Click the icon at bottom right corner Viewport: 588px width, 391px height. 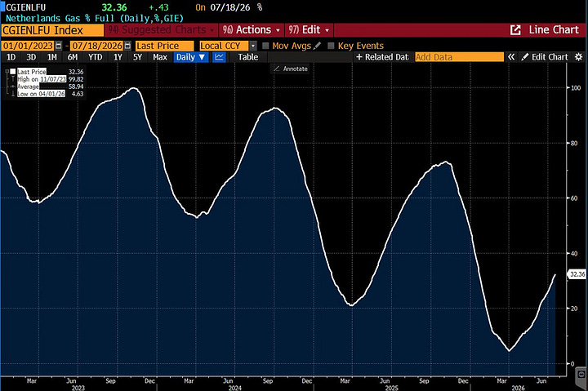coord(581,374)
